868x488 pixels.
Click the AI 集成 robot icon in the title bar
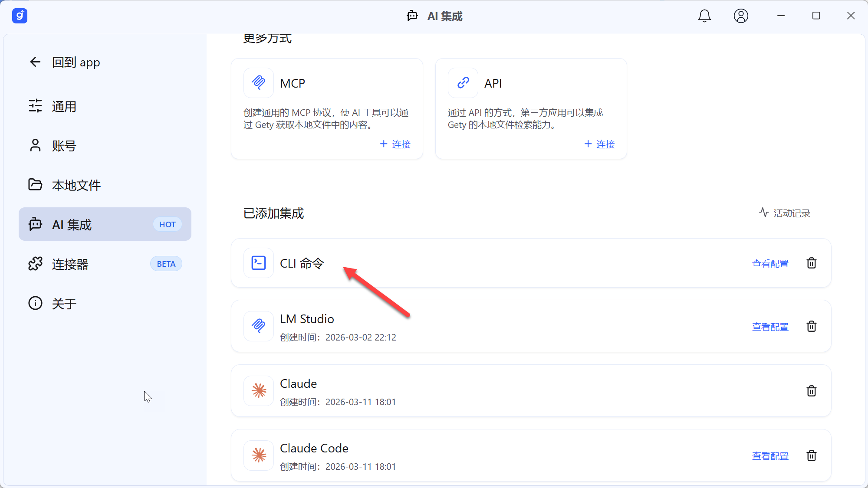click(412, 16)
